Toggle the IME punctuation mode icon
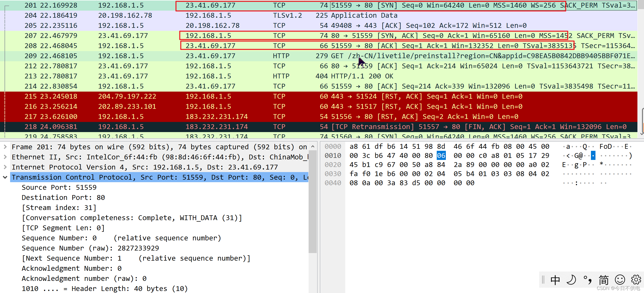 coord(587,280)
